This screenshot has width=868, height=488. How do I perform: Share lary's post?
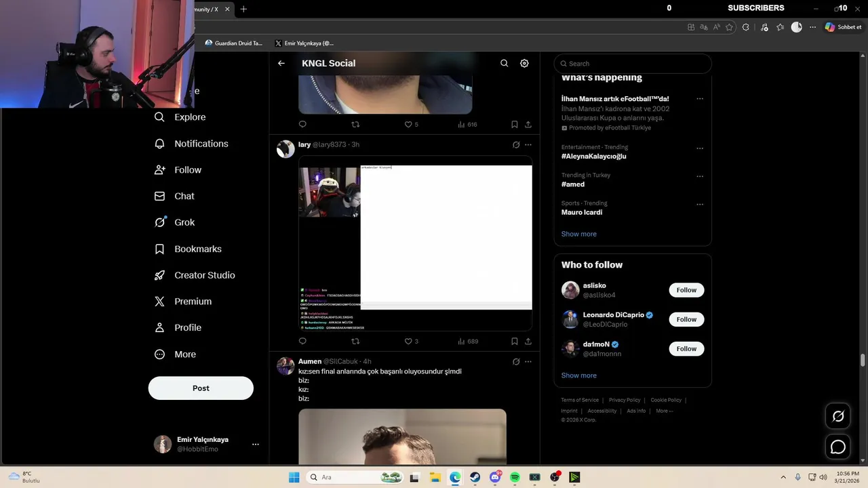point(528,342)
